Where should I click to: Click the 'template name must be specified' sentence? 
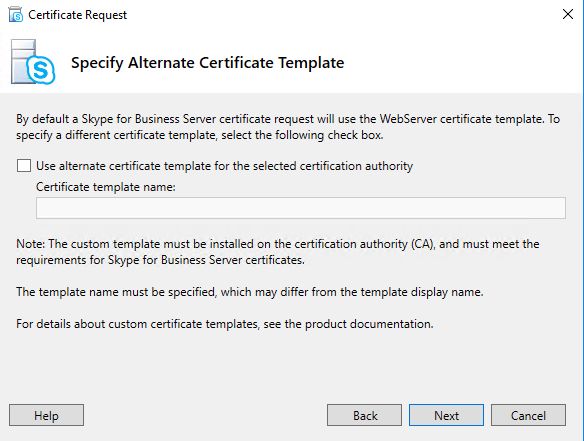click(250, 292)
